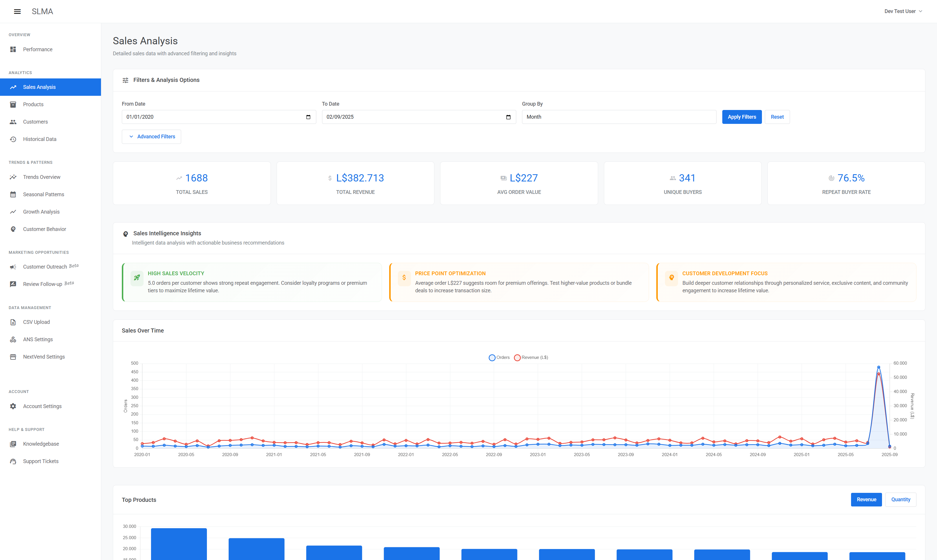Click the 341 Unique Buyers value

pyautogui.click(x=687, y=178)
